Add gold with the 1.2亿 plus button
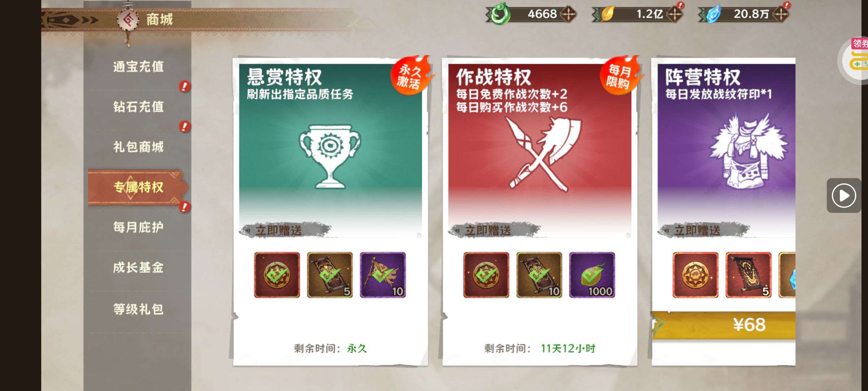This screenshot has height=391, width=868. pyautogui.click(x=674, y=14)
